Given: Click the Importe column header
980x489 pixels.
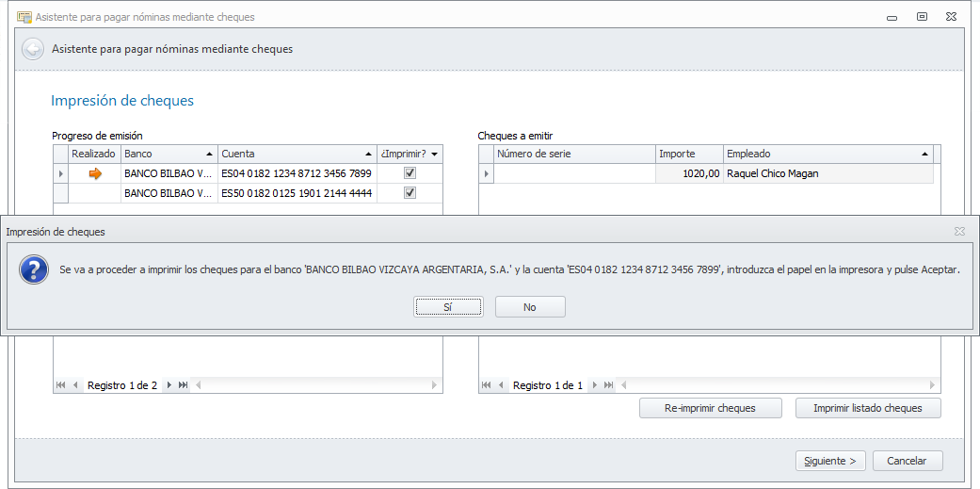Looking at the screenshot, I should pyautogui.click(x=690, y=154).
